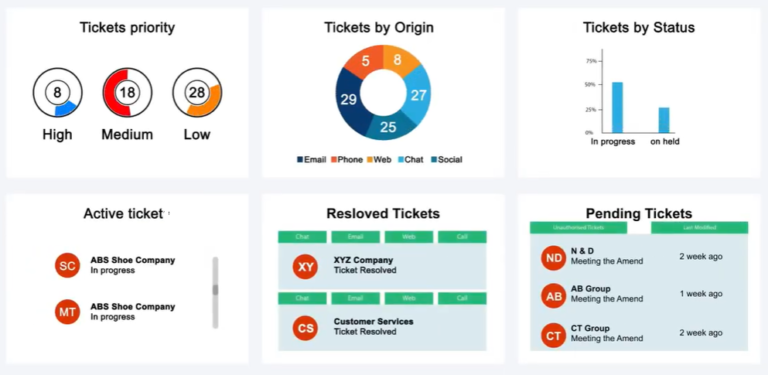The image size is (768, 375).
Task: Click the In progress bar in status chart
Action: pos(618,107)
